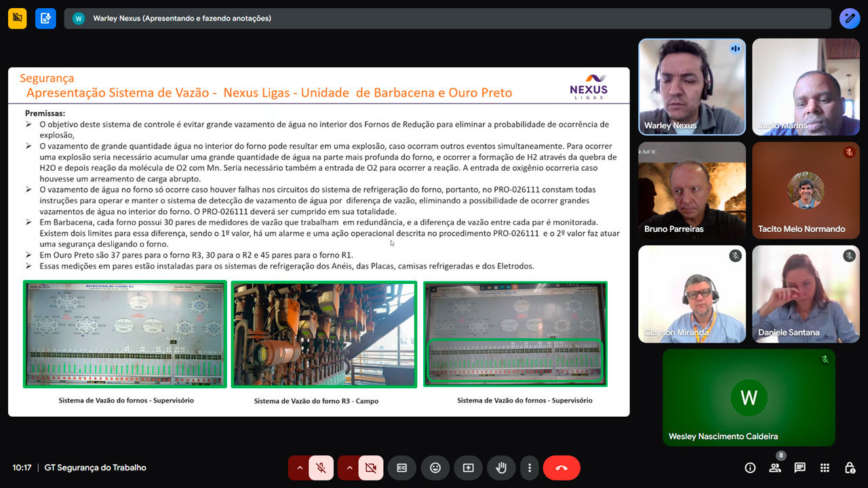The image size is (868, 488).
Task: Click muted mic icon on Clayson Miranda tile
Action: pyautogui.click(x=735, y=256)
